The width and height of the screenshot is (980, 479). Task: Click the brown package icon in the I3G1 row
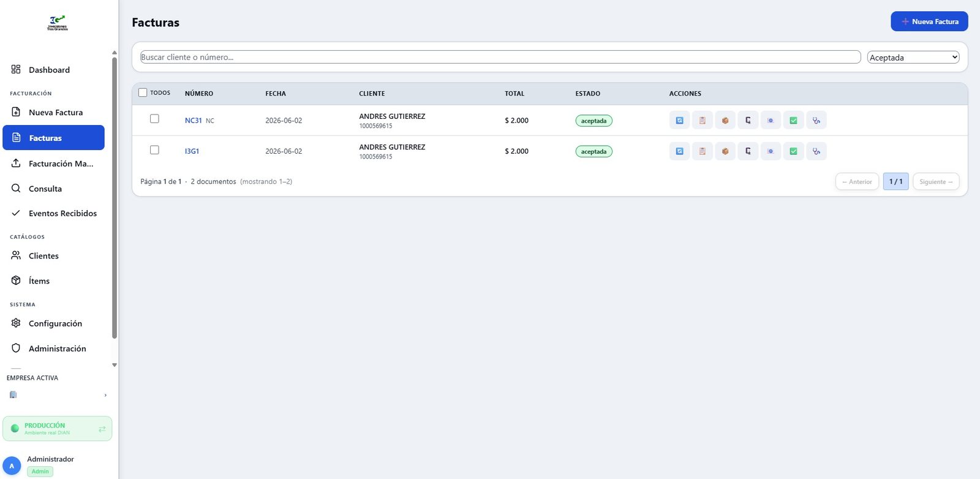(x=725, y=151)
